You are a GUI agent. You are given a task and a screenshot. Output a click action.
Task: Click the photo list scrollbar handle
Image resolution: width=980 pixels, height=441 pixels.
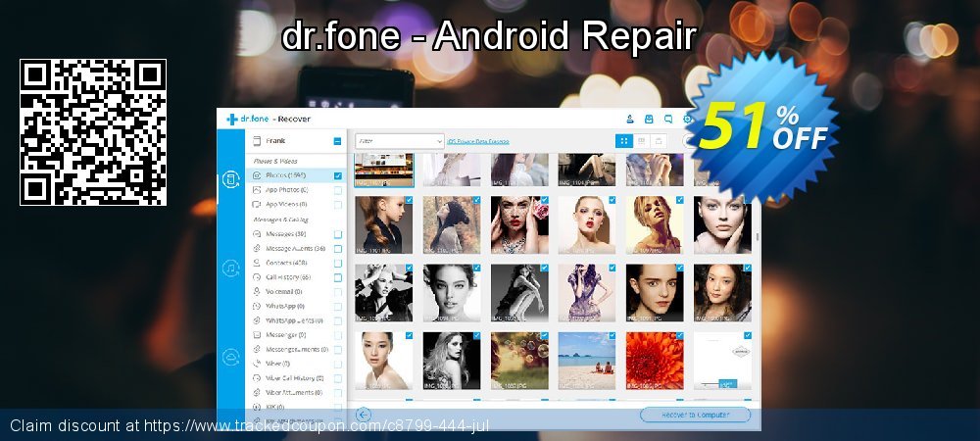758,237
